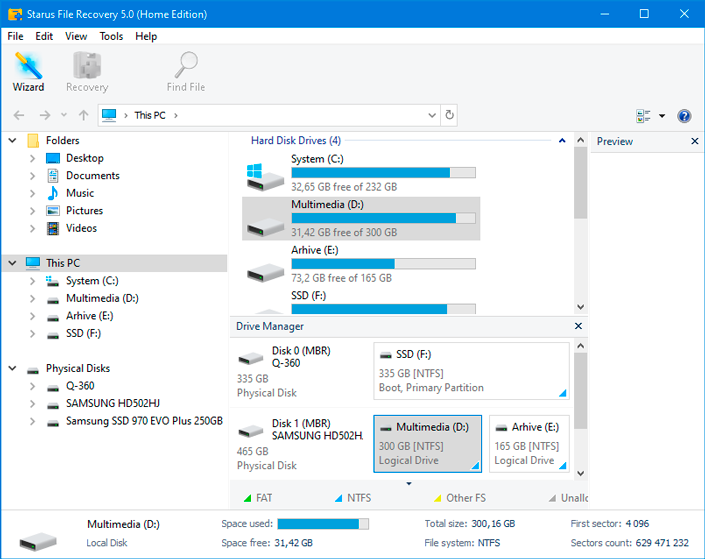Close the Drive Manager panel

[x=579, y=326]
